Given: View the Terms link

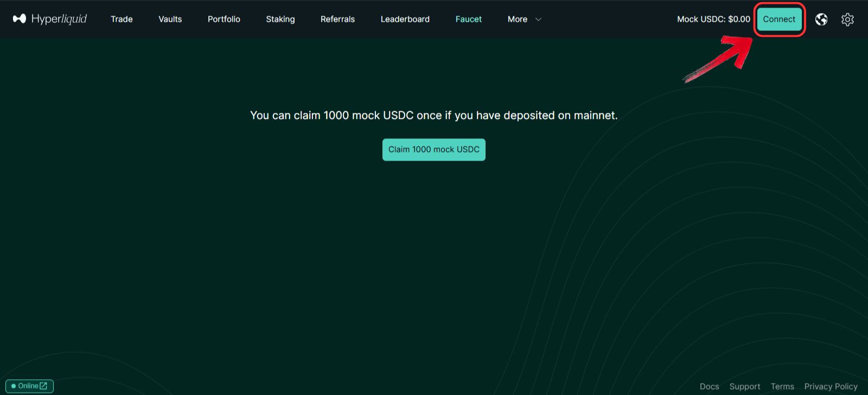Looking at the screenshot, I should (x=782, y=386).
